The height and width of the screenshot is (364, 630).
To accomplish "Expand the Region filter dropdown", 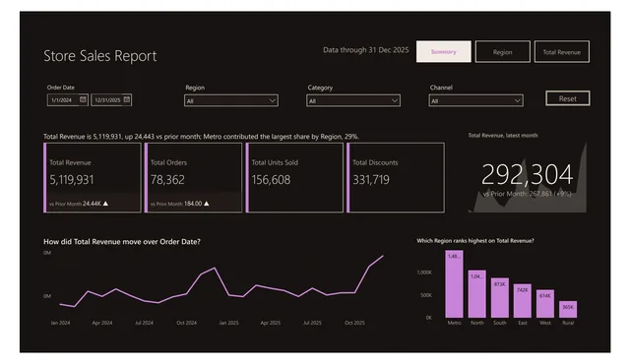I will click(231, 100).
